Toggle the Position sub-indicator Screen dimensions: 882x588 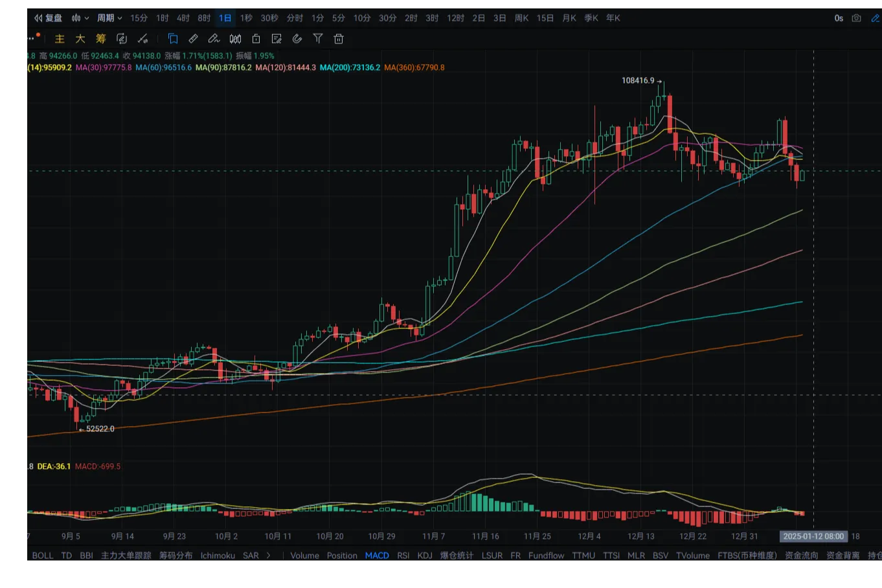(342, 556)
